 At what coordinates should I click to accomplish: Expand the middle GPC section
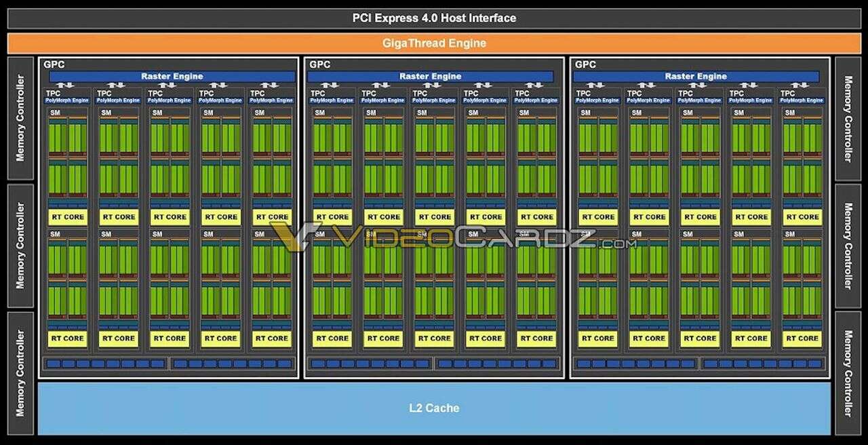tap(319, 64)
